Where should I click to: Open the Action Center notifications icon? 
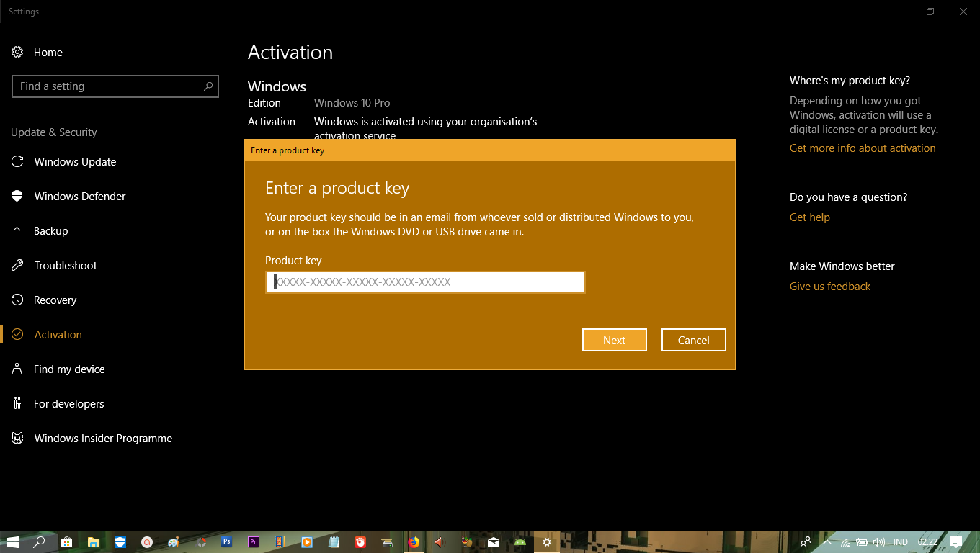pos(956,542)
